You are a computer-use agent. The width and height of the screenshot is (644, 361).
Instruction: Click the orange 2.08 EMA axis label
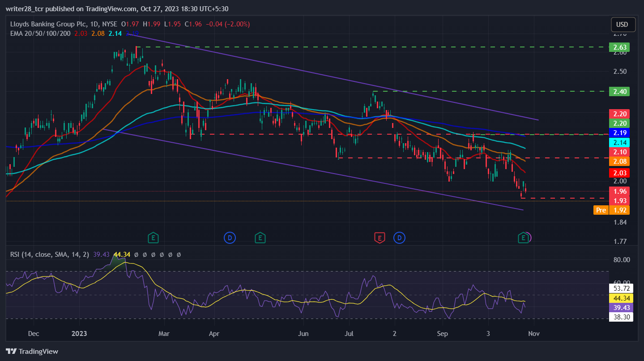click(619, 161)
